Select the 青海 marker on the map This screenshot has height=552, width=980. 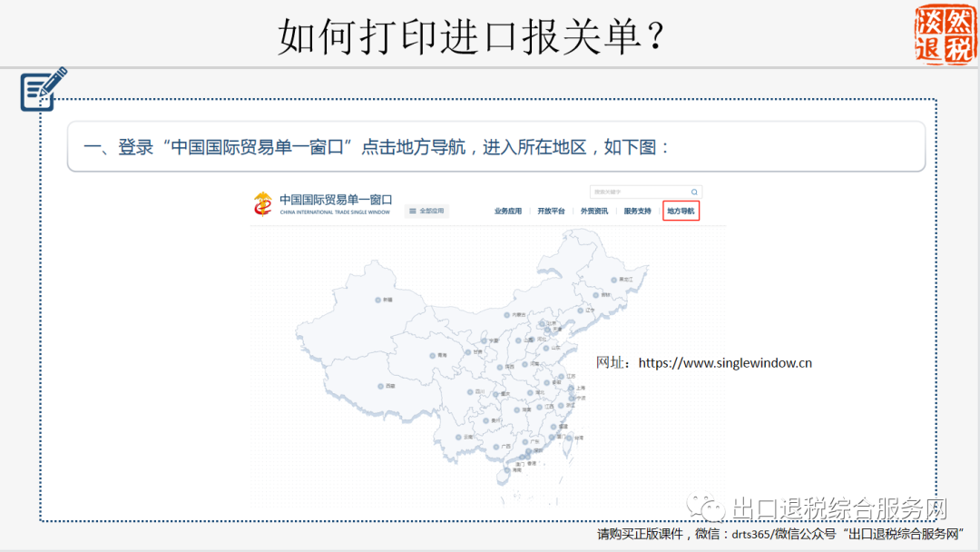[433, 356]
